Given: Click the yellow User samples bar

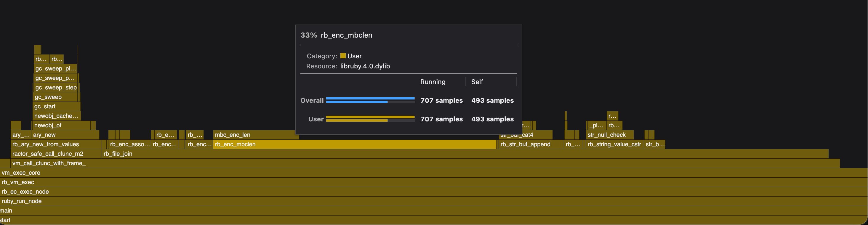Looking at the screenshot, I should (x=370, y=118).
